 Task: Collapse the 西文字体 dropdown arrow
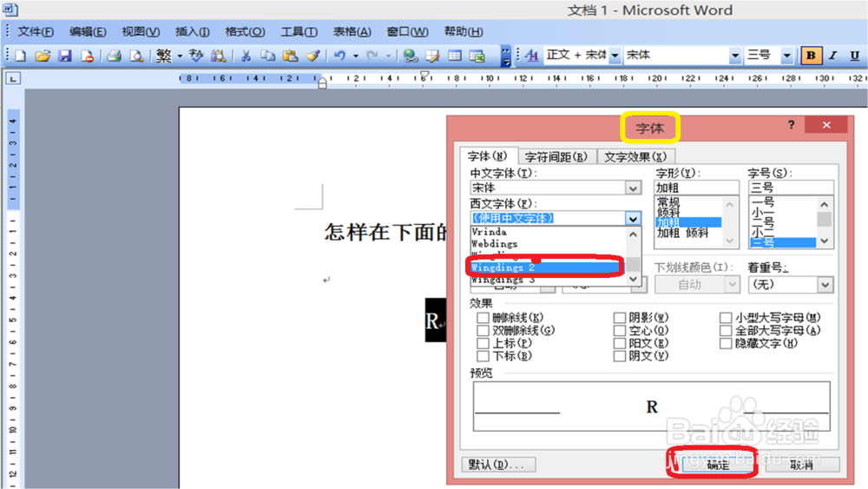pyautogui.click(x=634, y=219)
